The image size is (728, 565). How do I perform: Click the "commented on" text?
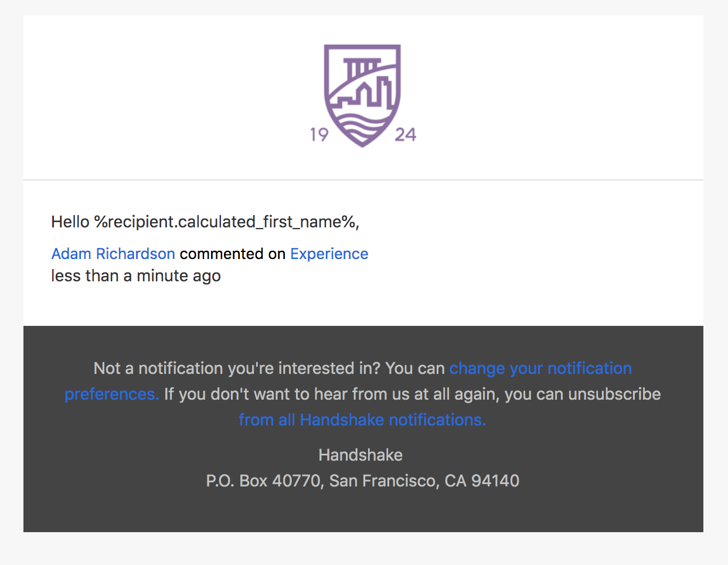coord(233,254)
